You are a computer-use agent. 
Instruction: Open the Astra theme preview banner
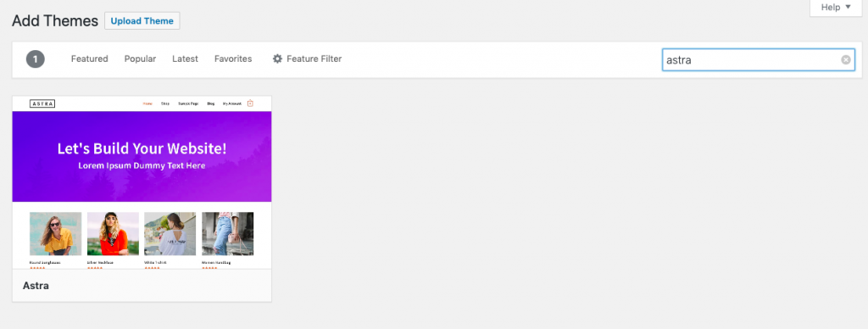pos(142,157)
